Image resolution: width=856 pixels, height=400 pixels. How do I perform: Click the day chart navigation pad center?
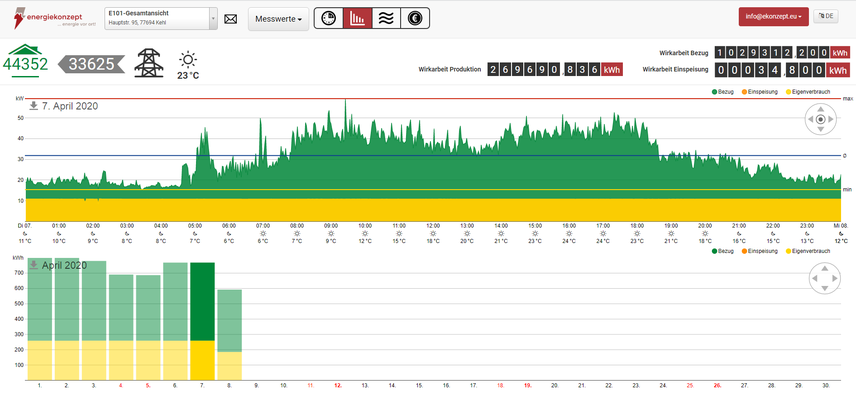[820, 120]
